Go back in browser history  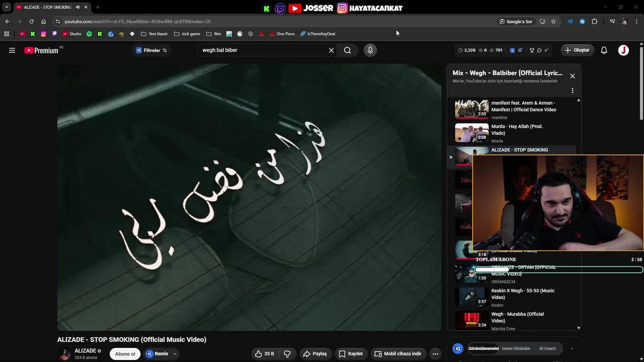(x=7, y=22)
